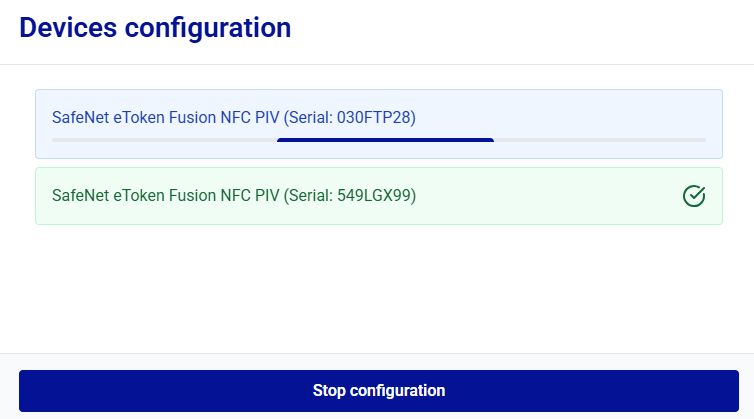Viewport: 754px width, 419px height.
Task: Click the word "Devices" in the title
Action: click(68, 28)
